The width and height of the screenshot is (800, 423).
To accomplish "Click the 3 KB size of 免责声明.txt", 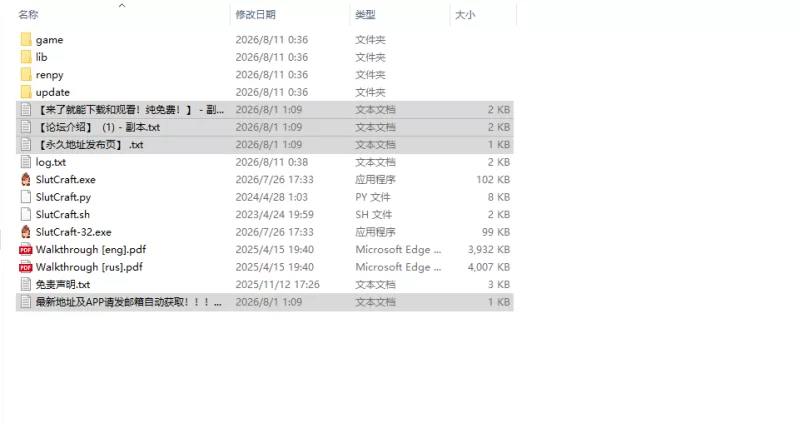I will pyautogui.click(x=498, y=284).
